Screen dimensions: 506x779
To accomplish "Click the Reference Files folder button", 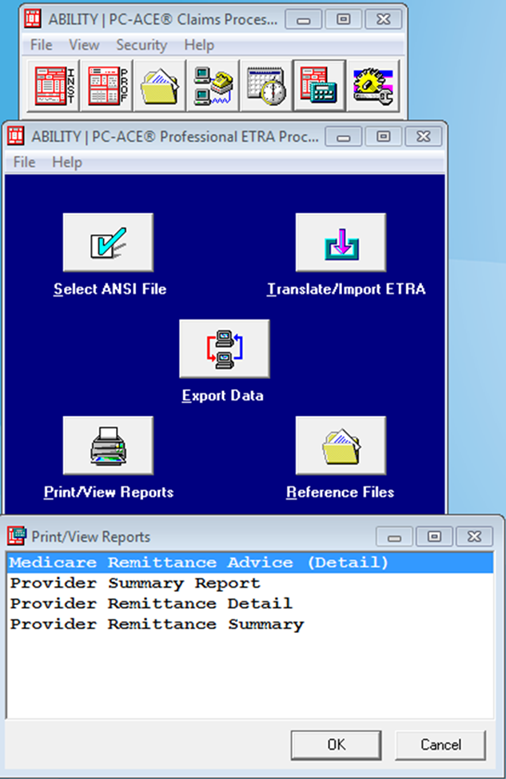I will tap(340, 446).
